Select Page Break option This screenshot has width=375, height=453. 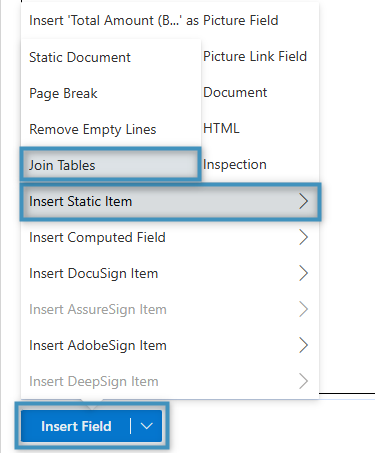tap(111, 93)
